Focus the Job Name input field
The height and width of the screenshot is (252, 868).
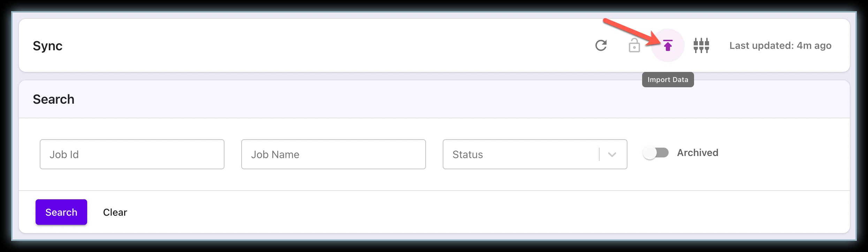coord(334,154)
